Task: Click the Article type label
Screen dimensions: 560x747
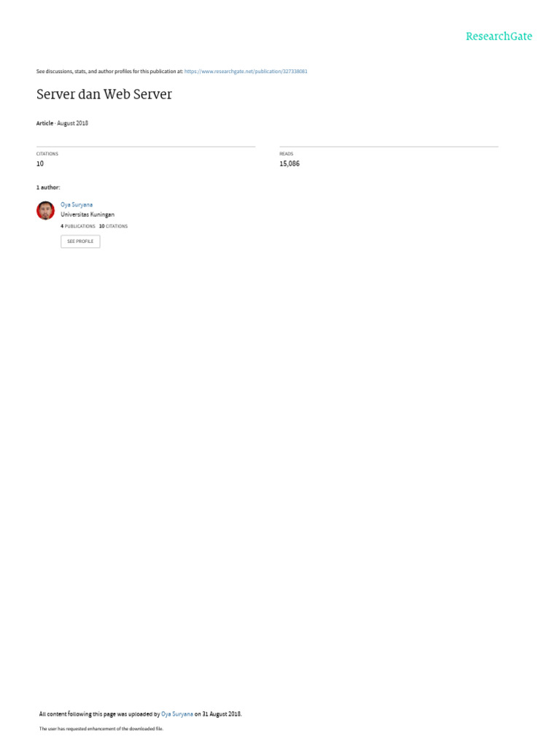Action: pyautogui.click(x=44, y=123)
